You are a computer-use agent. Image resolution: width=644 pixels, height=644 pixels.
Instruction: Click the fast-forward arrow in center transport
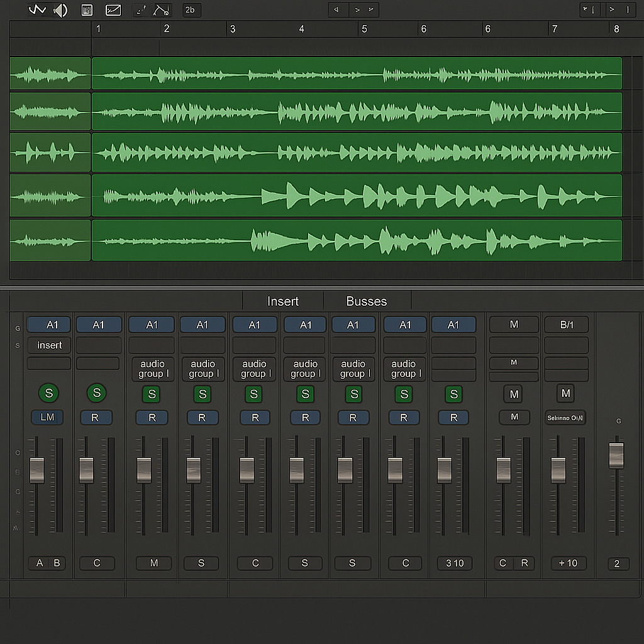tap(371, 9)
